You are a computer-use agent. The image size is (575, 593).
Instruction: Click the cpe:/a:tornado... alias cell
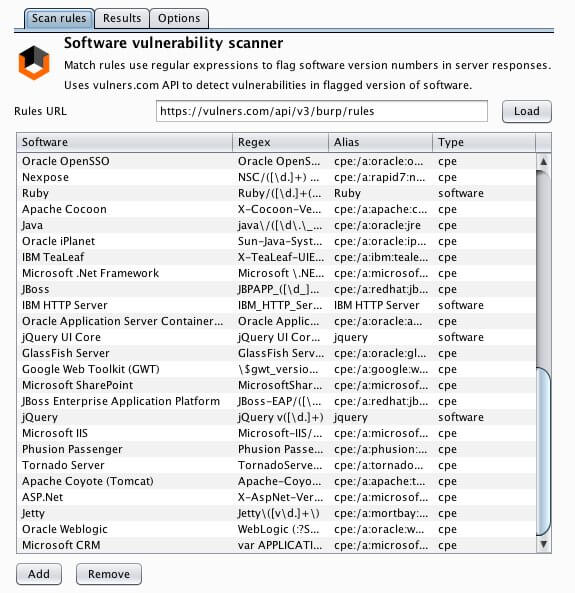[381, 465]
